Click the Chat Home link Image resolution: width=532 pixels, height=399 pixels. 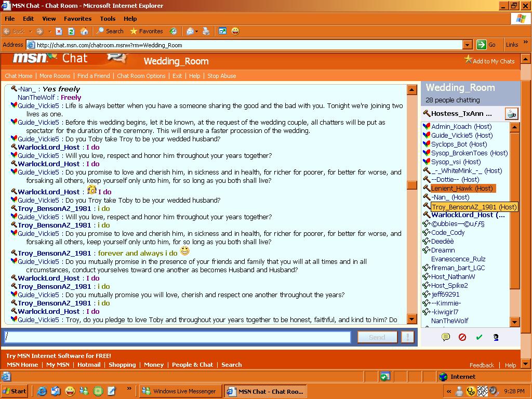[x=19, y=76]
